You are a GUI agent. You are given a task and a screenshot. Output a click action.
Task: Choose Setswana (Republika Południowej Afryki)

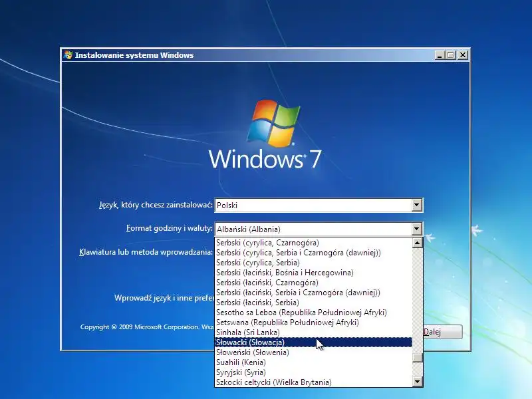[x=314, y=323]
